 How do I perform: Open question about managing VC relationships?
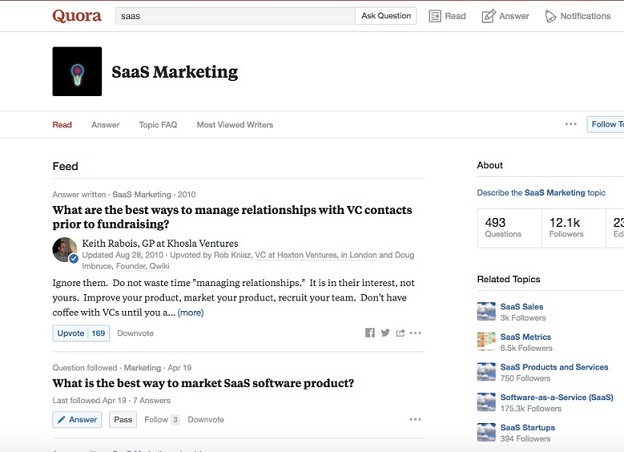pos(232,217)
